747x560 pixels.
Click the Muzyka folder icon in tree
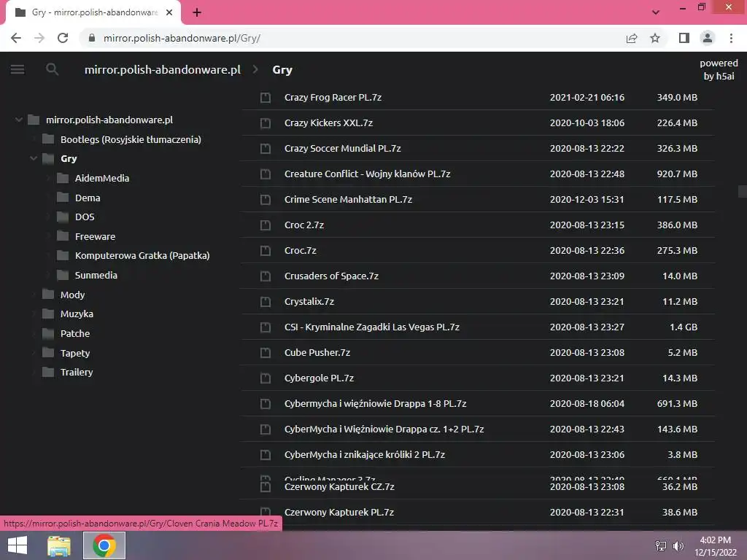pyautogui.click(x=48, y=314)
